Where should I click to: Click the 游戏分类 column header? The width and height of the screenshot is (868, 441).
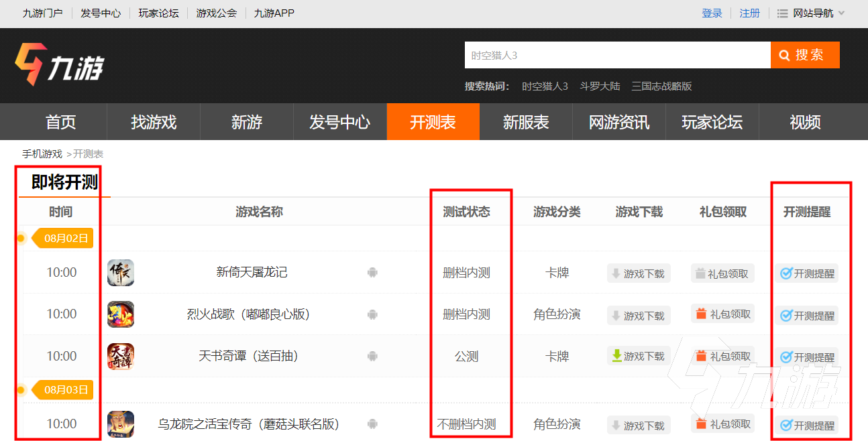pos(557,212)
